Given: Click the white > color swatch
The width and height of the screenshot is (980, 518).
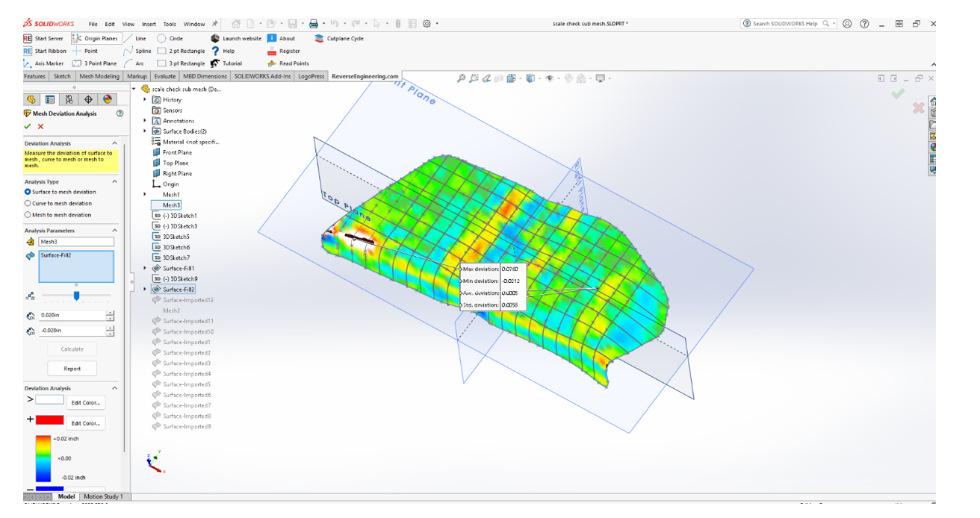Looking at the screenshot, I should coord(50,399).
